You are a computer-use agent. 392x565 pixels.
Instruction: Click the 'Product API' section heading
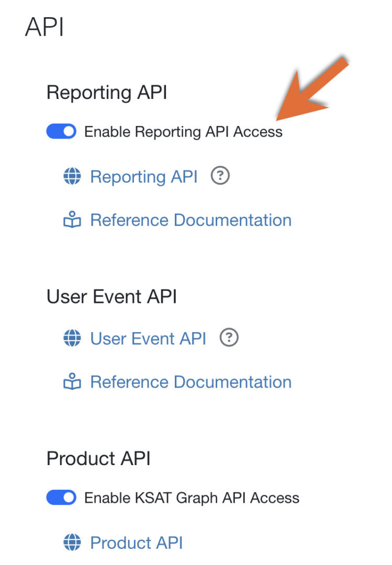(98, 458)
